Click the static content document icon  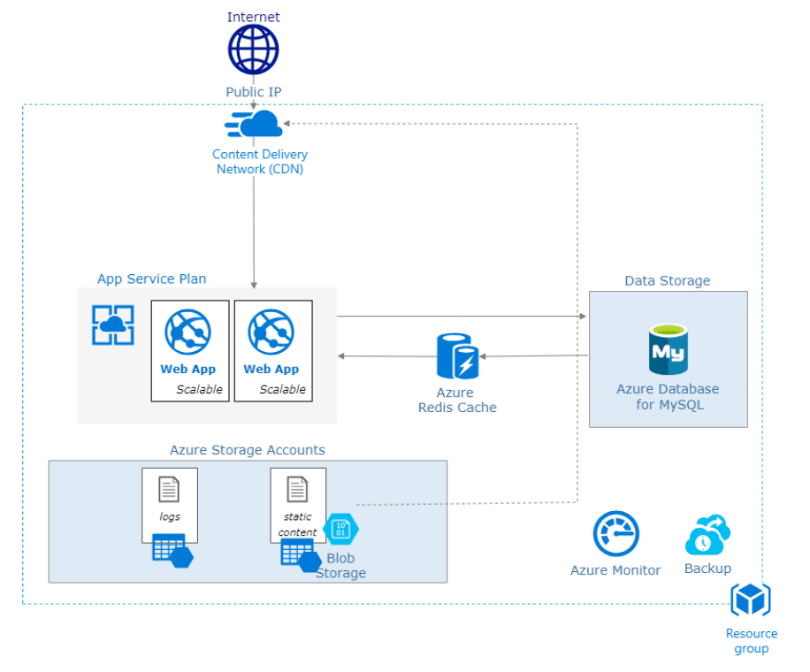pos(297,489)
